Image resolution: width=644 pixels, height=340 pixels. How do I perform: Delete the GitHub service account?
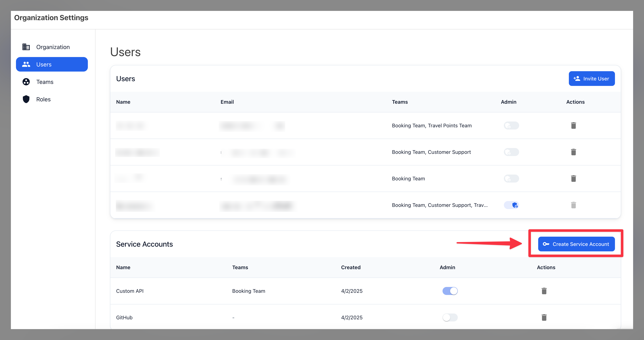[544, 317]
